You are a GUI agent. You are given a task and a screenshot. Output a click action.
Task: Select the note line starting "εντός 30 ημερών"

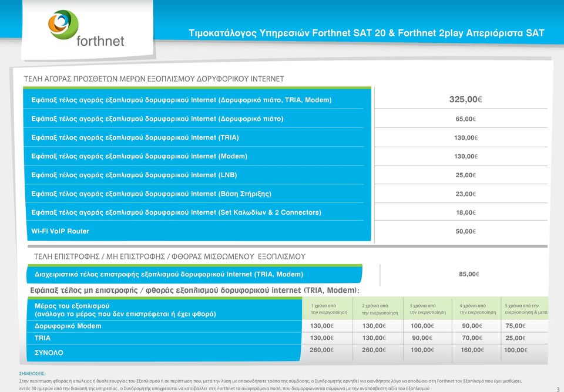(x=224, y=388)
